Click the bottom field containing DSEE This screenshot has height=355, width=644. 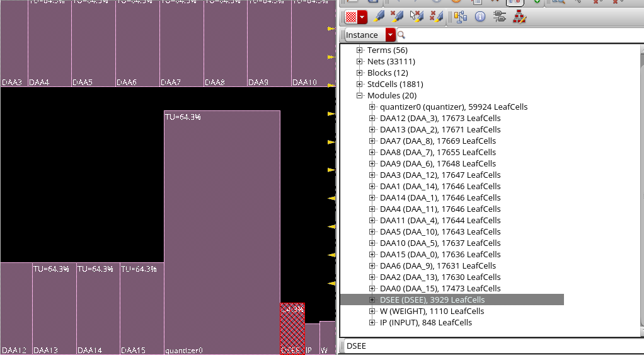[492, 346]
